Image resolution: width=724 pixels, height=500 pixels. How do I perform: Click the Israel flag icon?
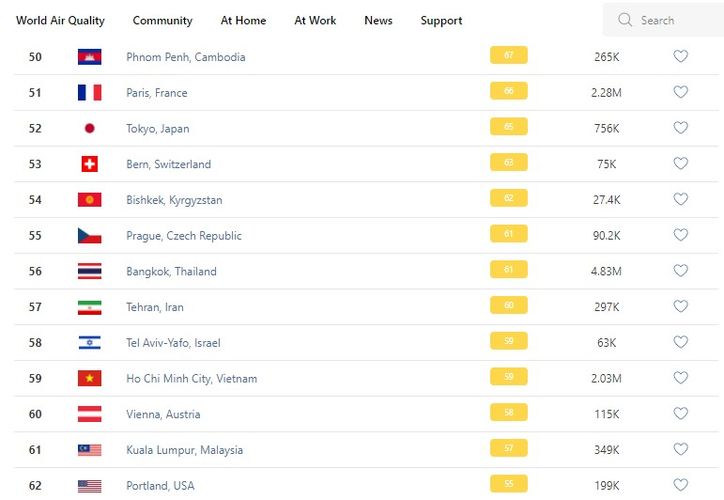click(89, 343)
